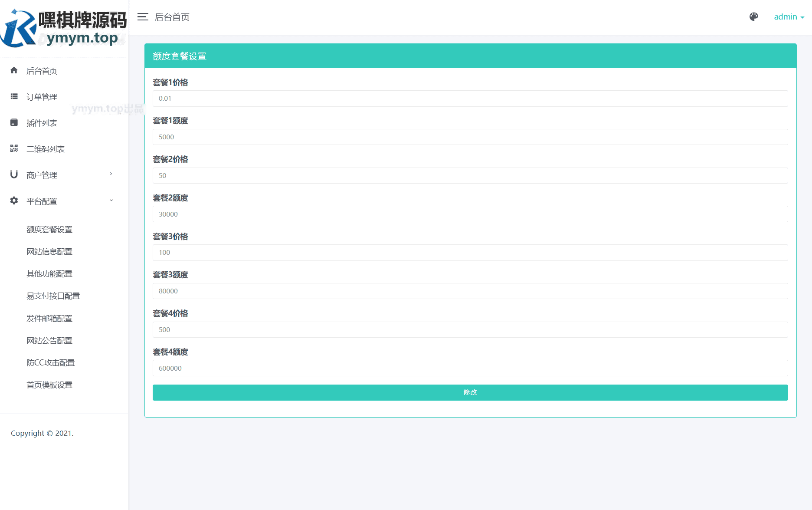Focus the 套餐2额度 input field

click(470, 214)
